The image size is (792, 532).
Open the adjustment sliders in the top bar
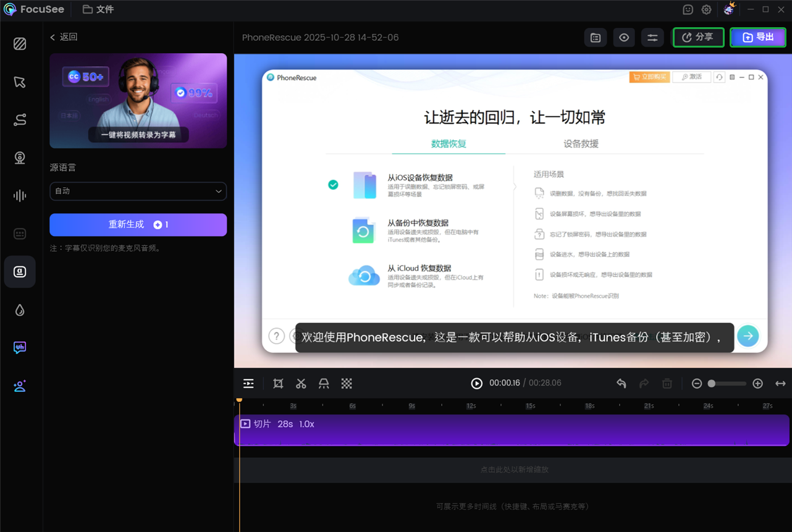pyautogui.click(x=652, y=37)
